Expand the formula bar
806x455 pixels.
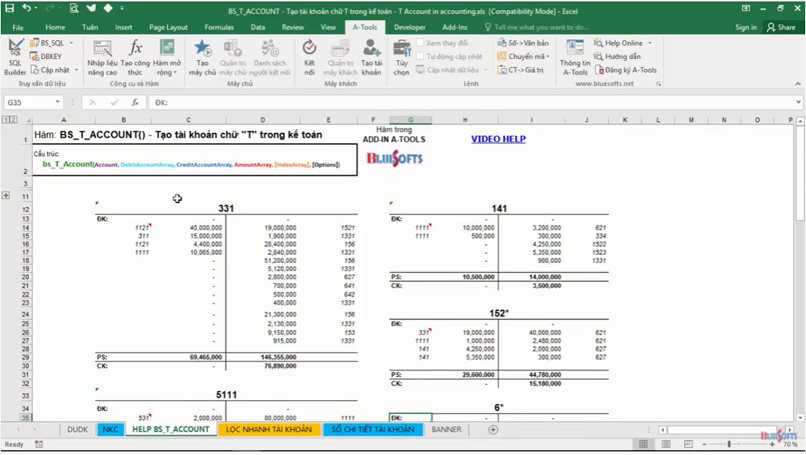(x=798, y=102)
